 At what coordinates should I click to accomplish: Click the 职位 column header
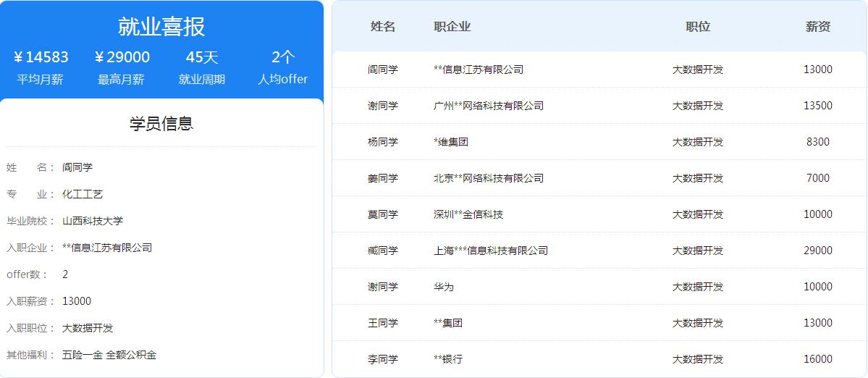(x=697, y=27)
